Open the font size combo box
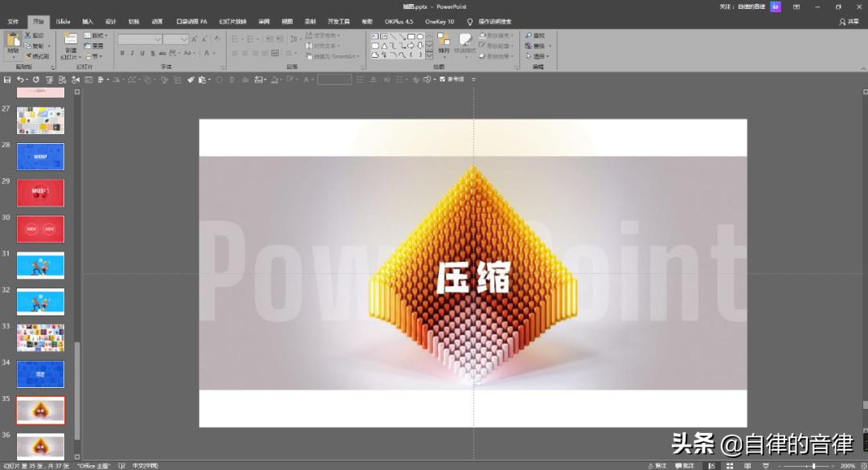The image size is (868, 470). [x=176, y=39]
